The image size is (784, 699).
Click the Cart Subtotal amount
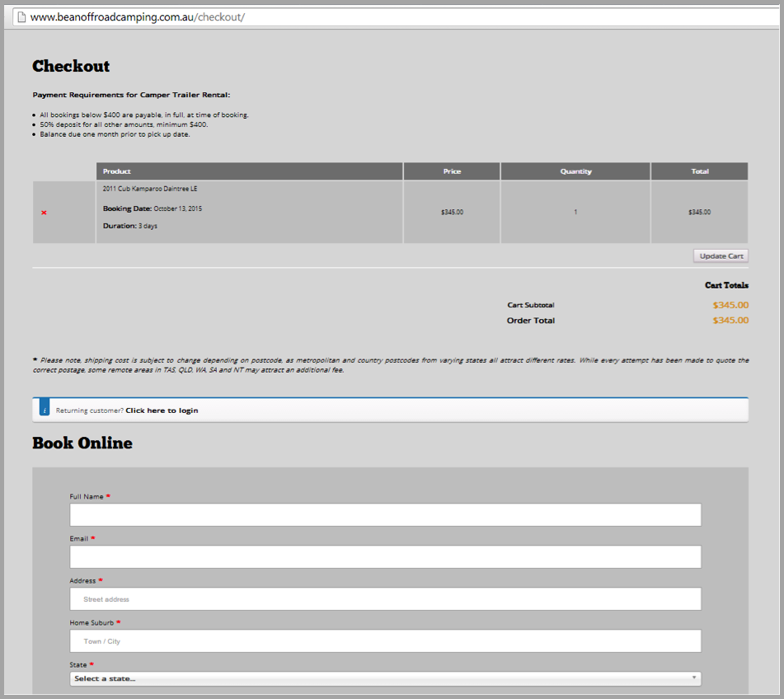(x=730, y=305)
